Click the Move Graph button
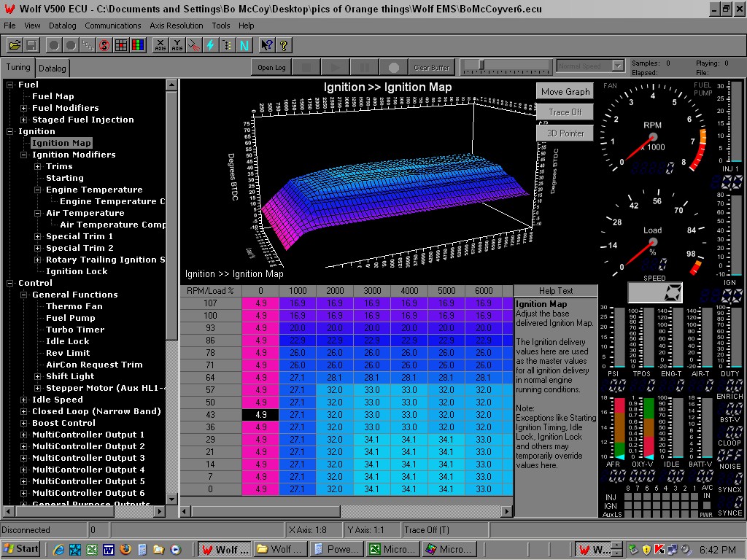 (x=565, y=92)
